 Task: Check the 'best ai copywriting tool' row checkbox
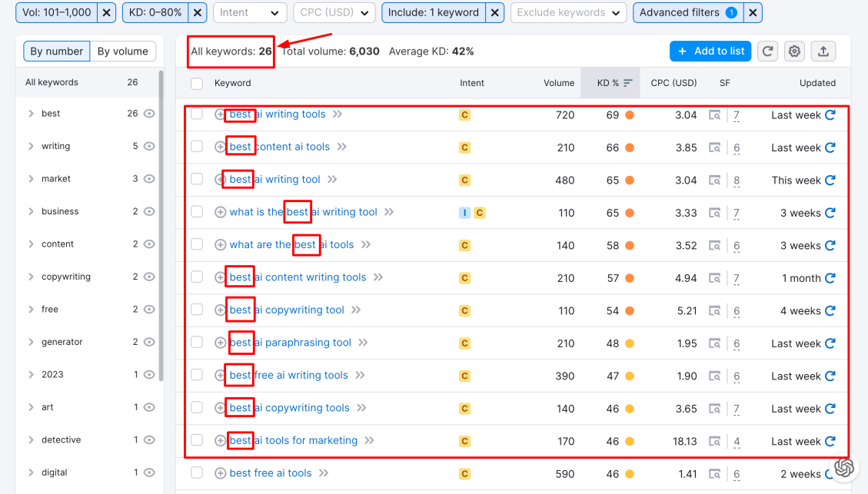point(197,310)
